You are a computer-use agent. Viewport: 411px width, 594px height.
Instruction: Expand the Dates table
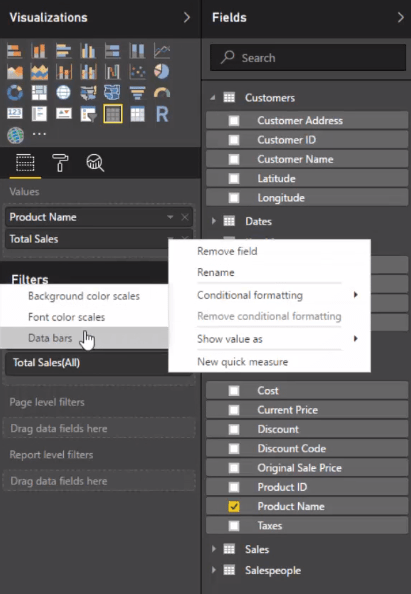[214, 221]
